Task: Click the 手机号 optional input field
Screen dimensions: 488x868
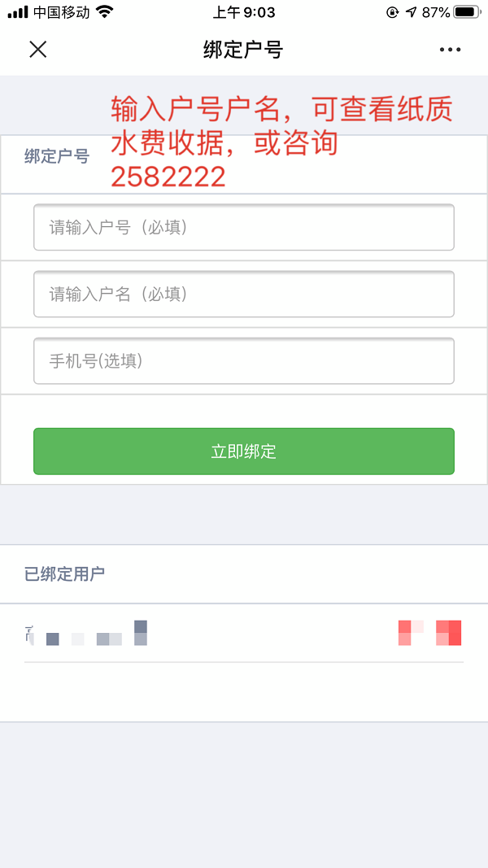Action: point(243,360)
